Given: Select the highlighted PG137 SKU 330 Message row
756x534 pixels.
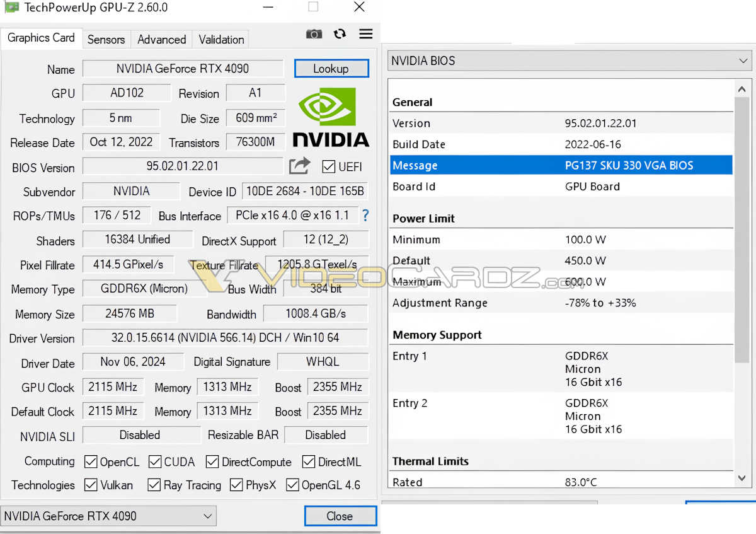Looking at the screenshot, I should (561, 165).
